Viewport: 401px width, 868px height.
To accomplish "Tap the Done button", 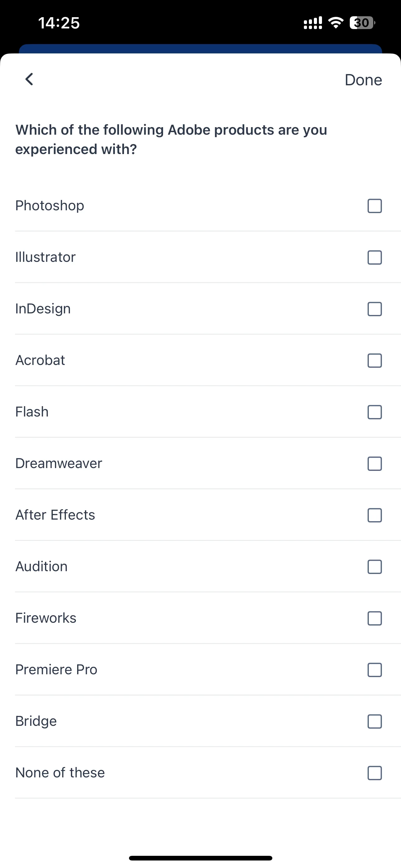I will click(x=363, y=80).
